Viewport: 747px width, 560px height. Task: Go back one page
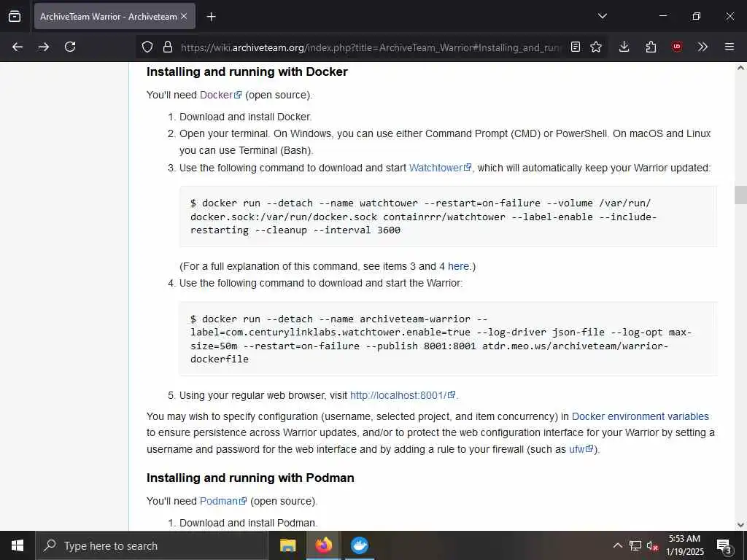18,47
